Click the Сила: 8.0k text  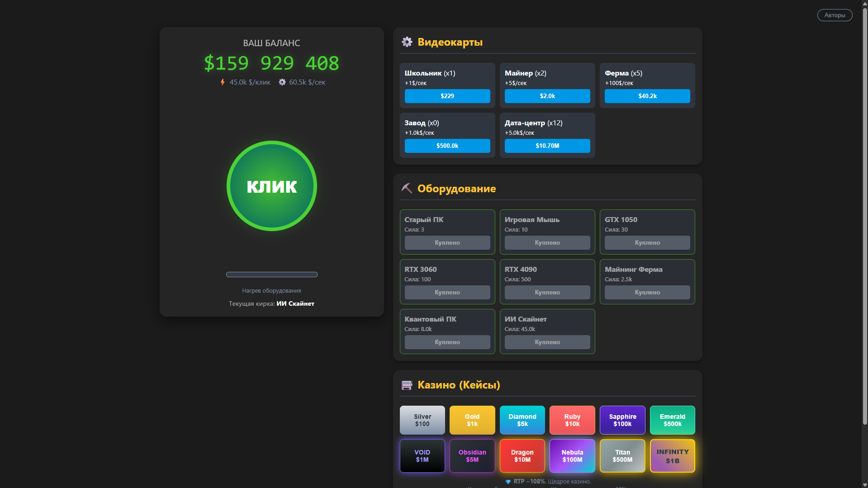[x=418, y=329]
